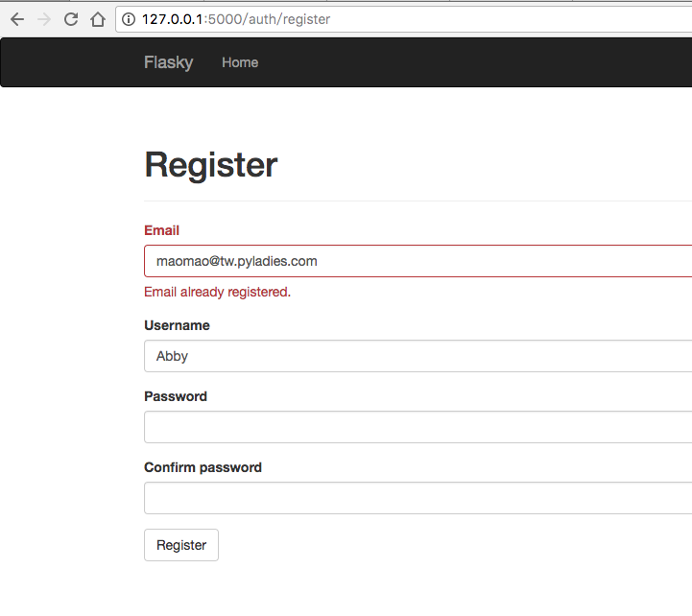The image size is (692, 616).
Task: Open the Flasky brand link
Action: (168, 62)
